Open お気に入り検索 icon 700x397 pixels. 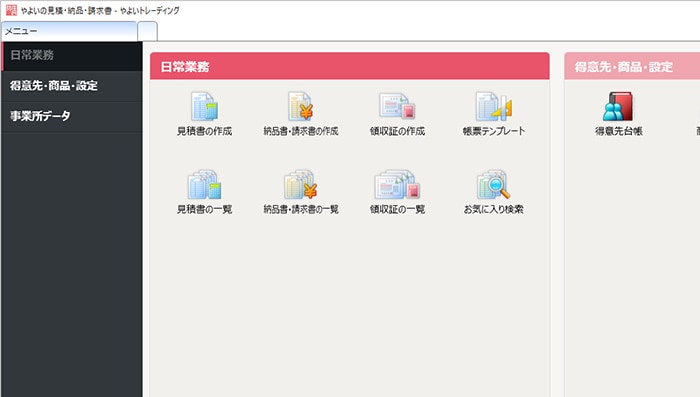coord(494,184)
